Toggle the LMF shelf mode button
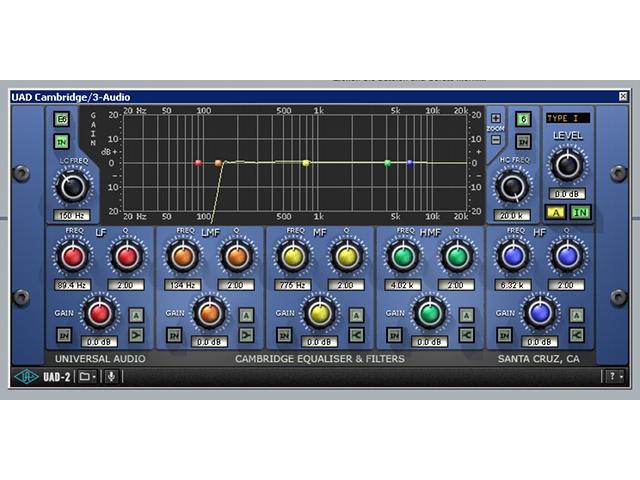 247,335
